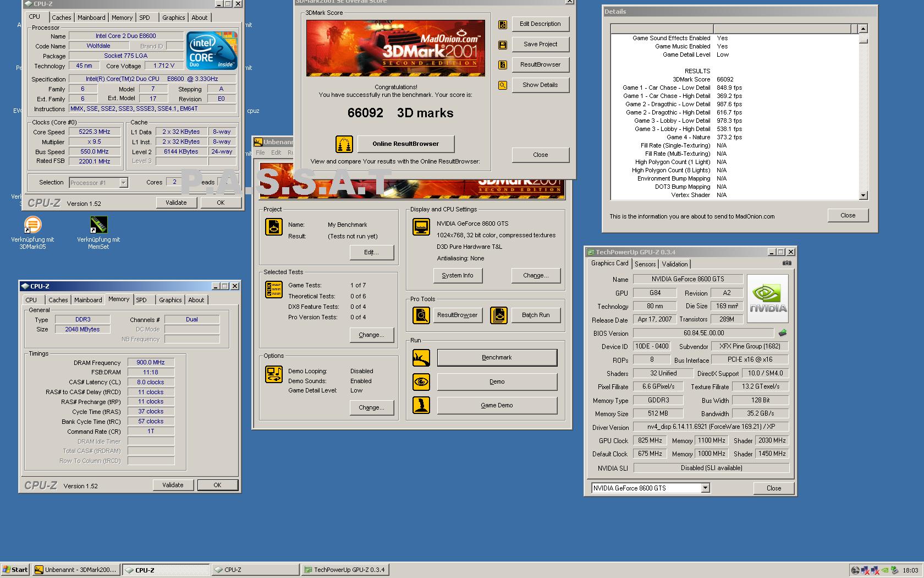Click the Display and CPU Settings monitor icon
The height and width of the screenshot is (578, 924).
[x=421, y=227]
